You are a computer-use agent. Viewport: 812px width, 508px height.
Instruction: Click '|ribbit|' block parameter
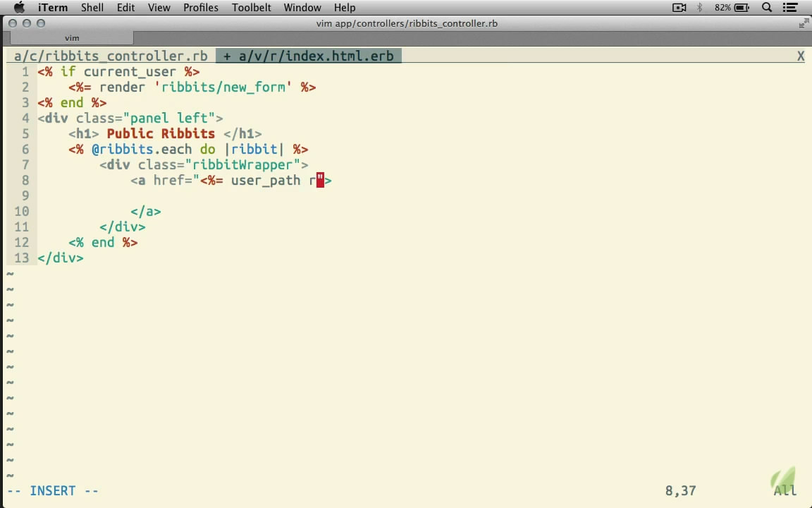coord(254,150)
